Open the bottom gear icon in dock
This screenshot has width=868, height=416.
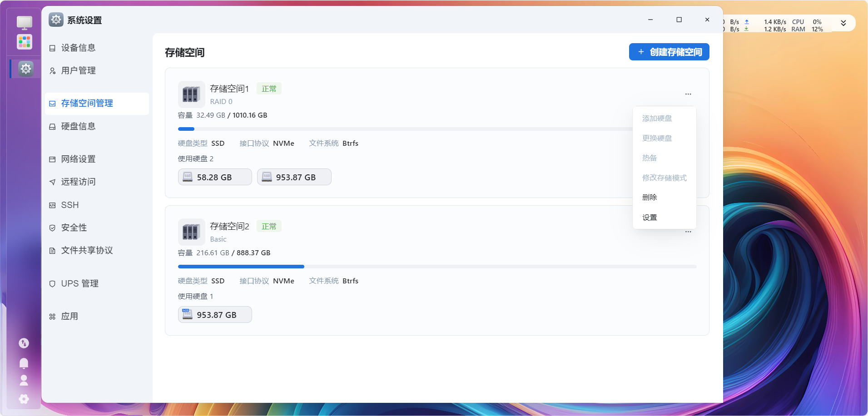24,399
